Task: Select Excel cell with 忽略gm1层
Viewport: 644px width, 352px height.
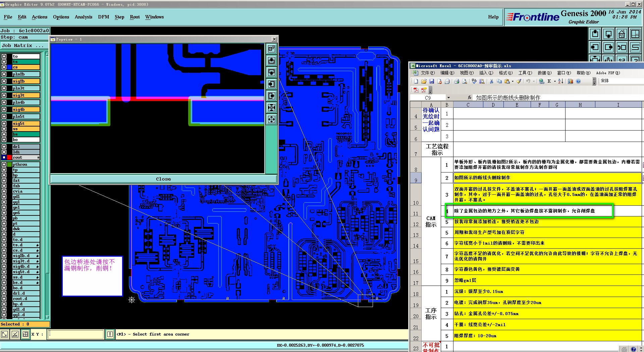Action: click(547, 280)
